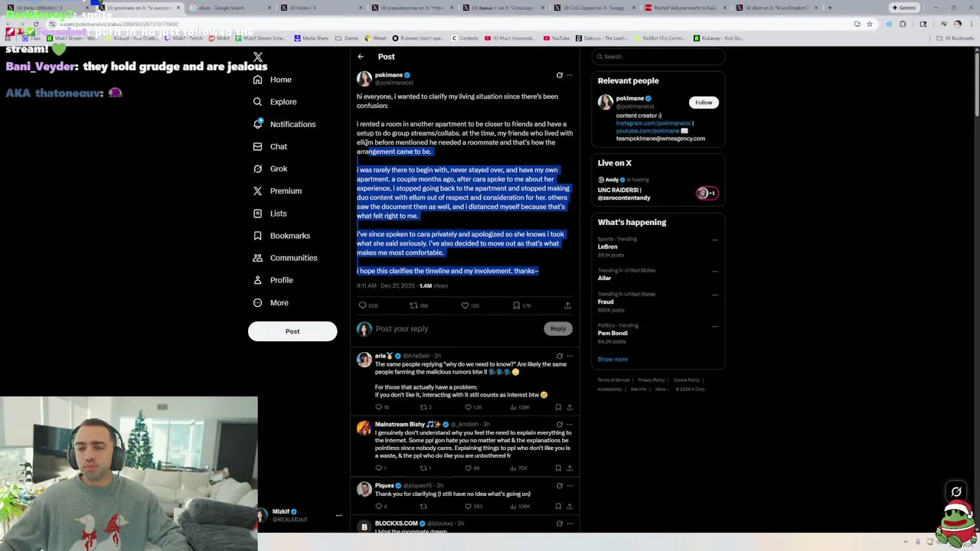Open the Terms of Service link
980x551 pixels.
(613, 380)
